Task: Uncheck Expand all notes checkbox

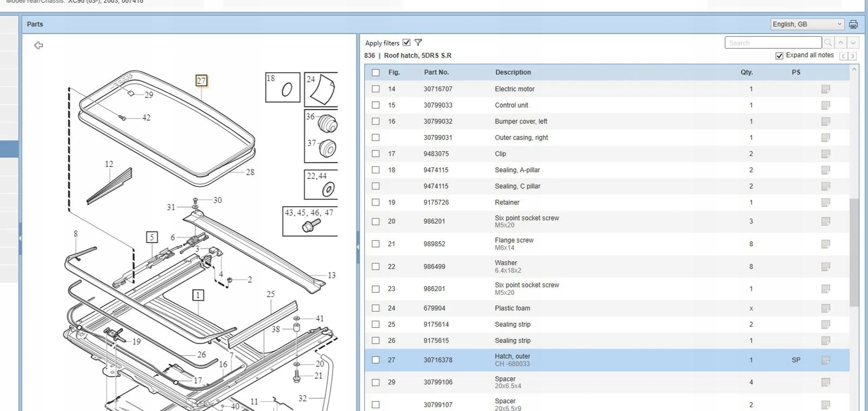Action: tap(779, 56)
